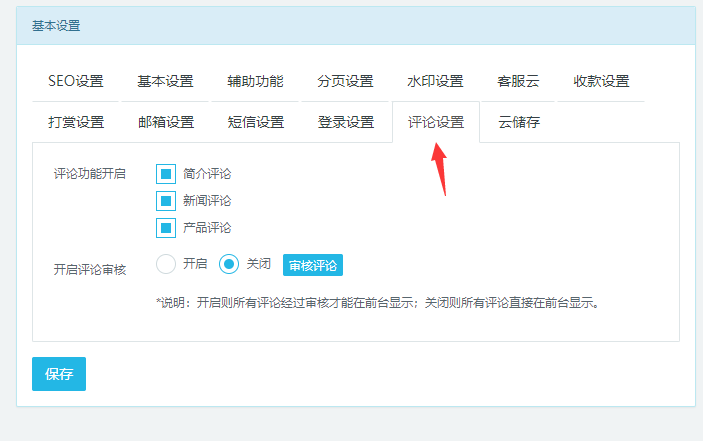Open the SEO设置 tab

pos(76,82)
